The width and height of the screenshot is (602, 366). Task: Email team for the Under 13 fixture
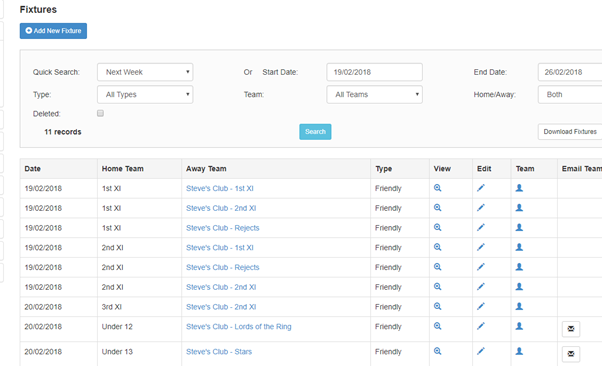click(571, 354)
